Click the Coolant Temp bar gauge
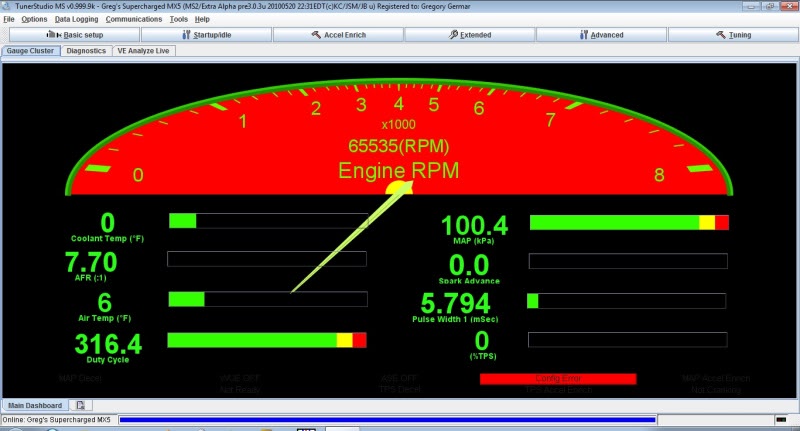Screen dimensions: 800x431 [x=268, y=221]
